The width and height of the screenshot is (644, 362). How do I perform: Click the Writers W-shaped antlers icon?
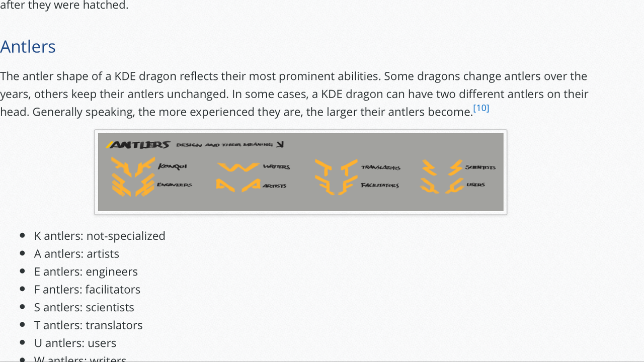click(238, 167)
